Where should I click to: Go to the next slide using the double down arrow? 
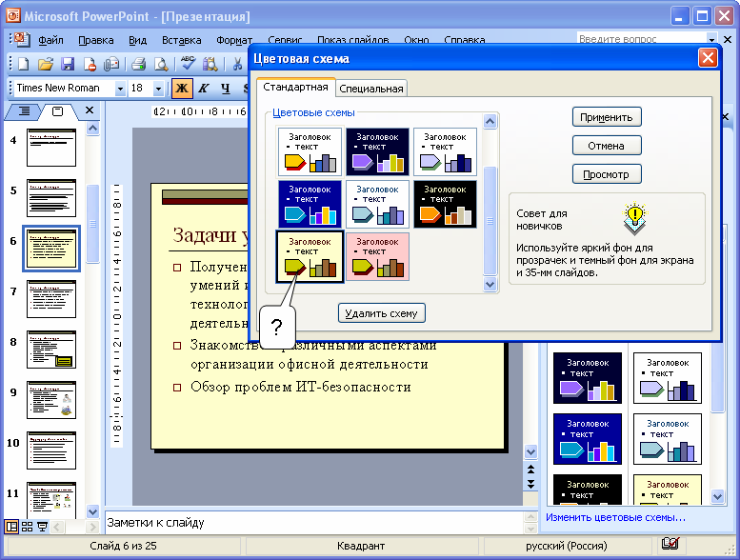[x=530, y=484]
